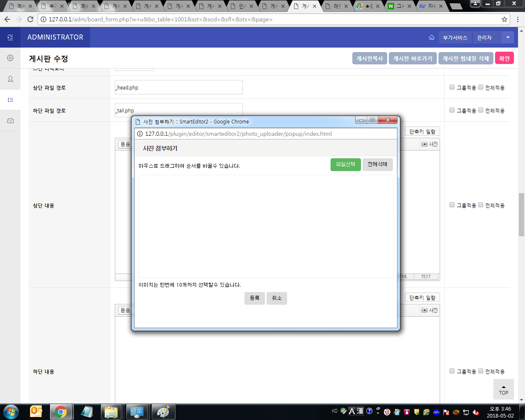
Task: Click the 게시판복사 button
Action: 370,58
